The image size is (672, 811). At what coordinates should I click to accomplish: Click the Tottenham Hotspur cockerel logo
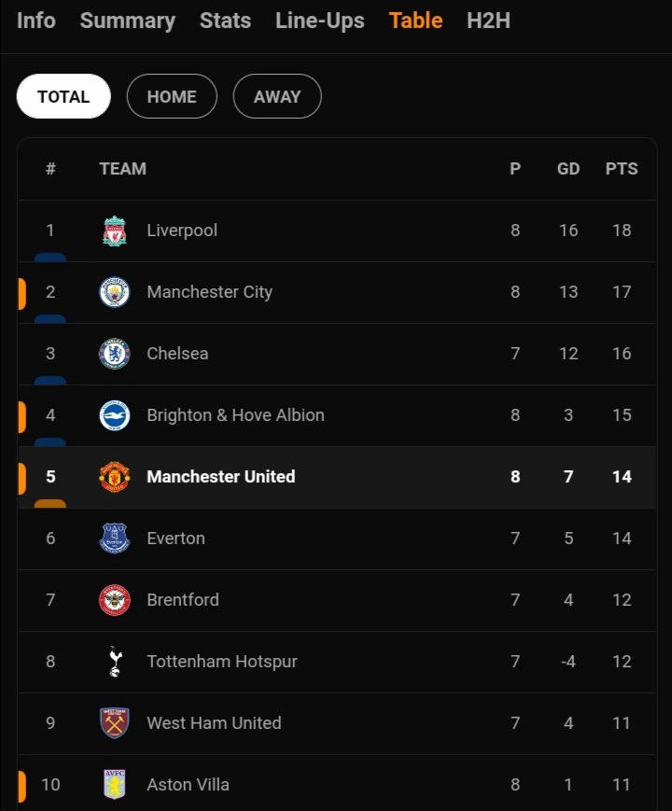click(x=115, y=662)
